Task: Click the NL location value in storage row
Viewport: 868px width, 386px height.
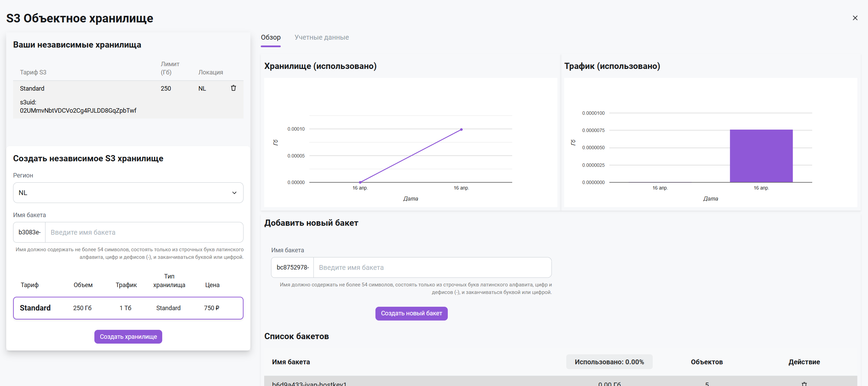Action: [202, 89]
